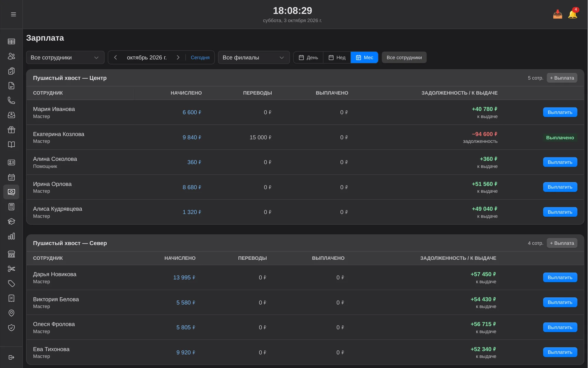This screenshot has width=588, height=368.
Task: Open the calculator icon in sidebar
Action: [11, 207]
